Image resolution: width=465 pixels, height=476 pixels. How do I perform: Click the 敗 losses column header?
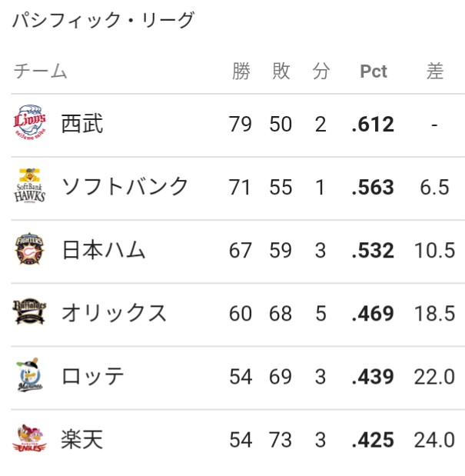281,71
